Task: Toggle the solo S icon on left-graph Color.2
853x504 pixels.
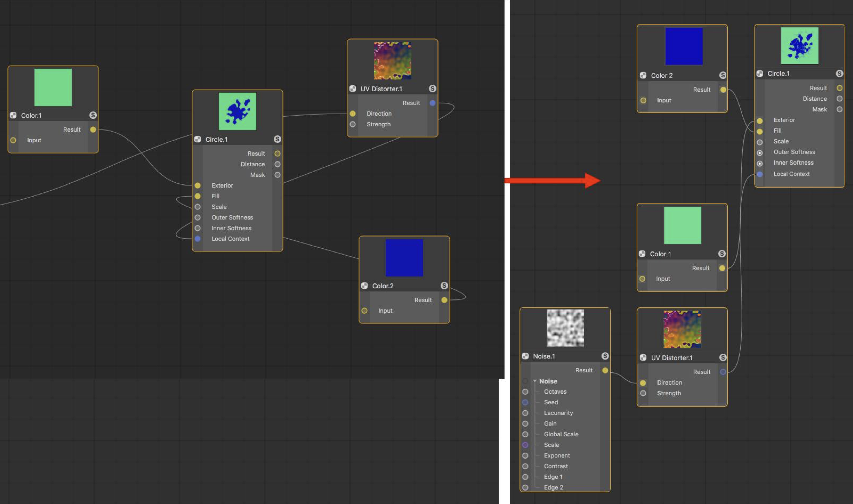Action: [x=444, y=286]
